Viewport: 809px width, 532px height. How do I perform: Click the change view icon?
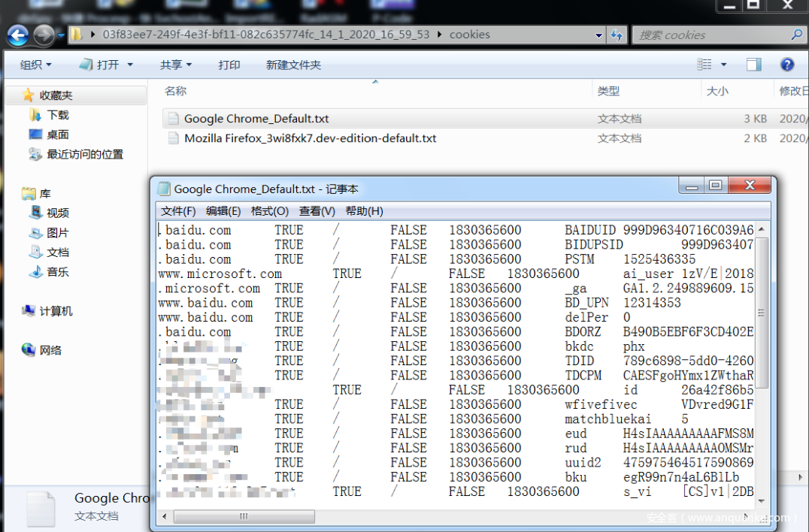pyautogui.click(x=704, y=65)
